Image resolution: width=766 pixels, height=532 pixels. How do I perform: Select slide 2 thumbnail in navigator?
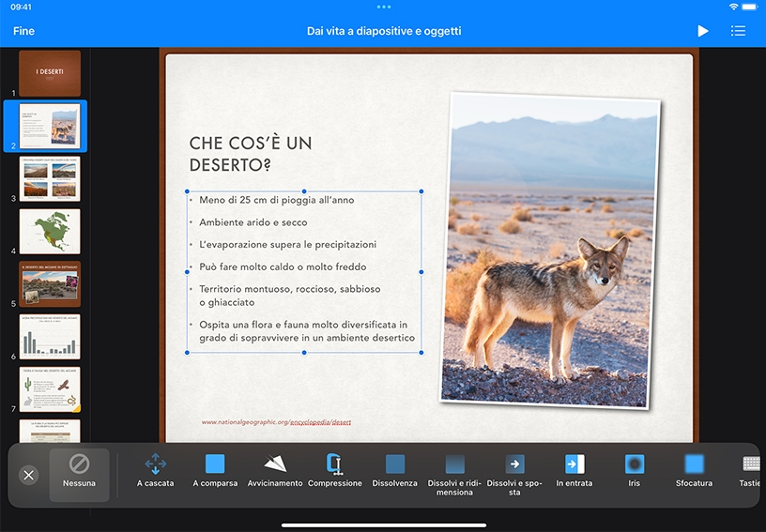(50, 126)
